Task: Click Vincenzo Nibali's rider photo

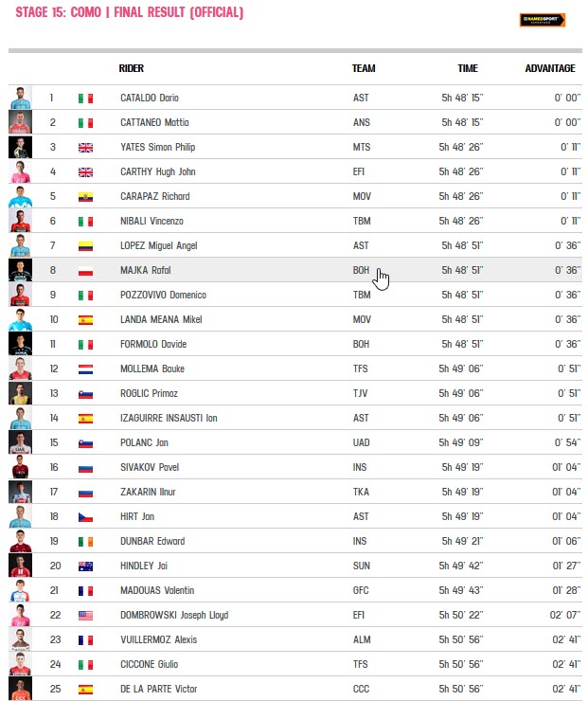Action: tap(20, 221)
